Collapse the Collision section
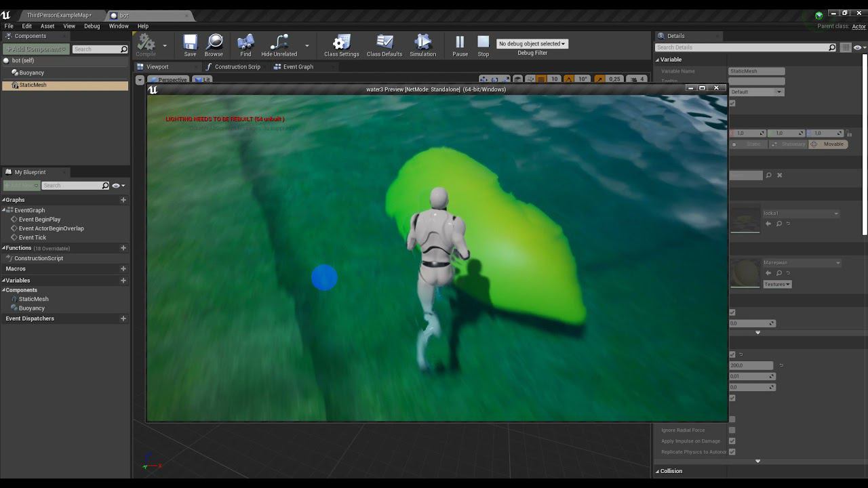 click(658, 471)
